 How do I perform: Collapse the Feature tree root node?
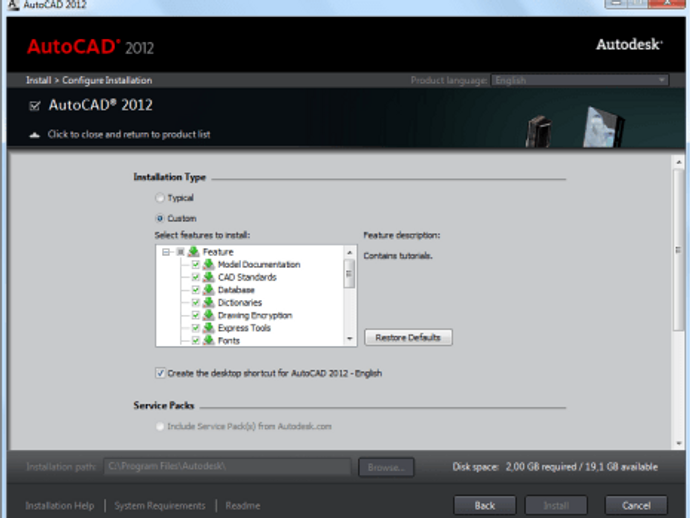click(x=165, y=252)
